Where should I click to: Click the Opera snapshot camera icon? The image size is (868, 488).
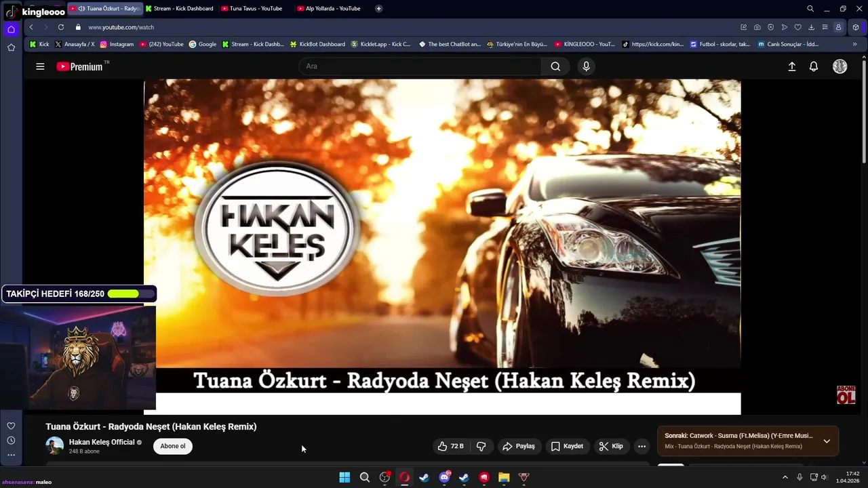[x=757, y=27]
